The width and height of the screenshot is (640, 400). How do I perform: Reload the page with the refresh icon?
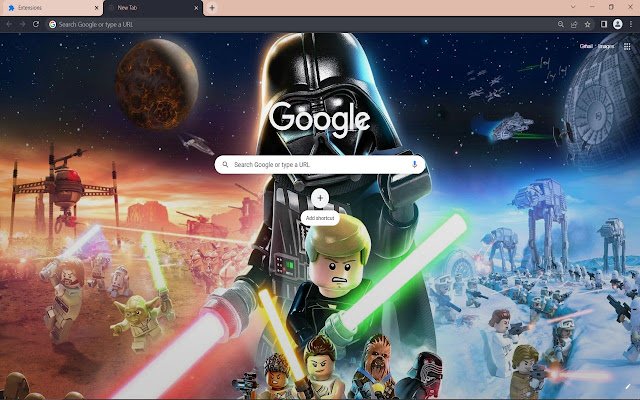[36, 24]
